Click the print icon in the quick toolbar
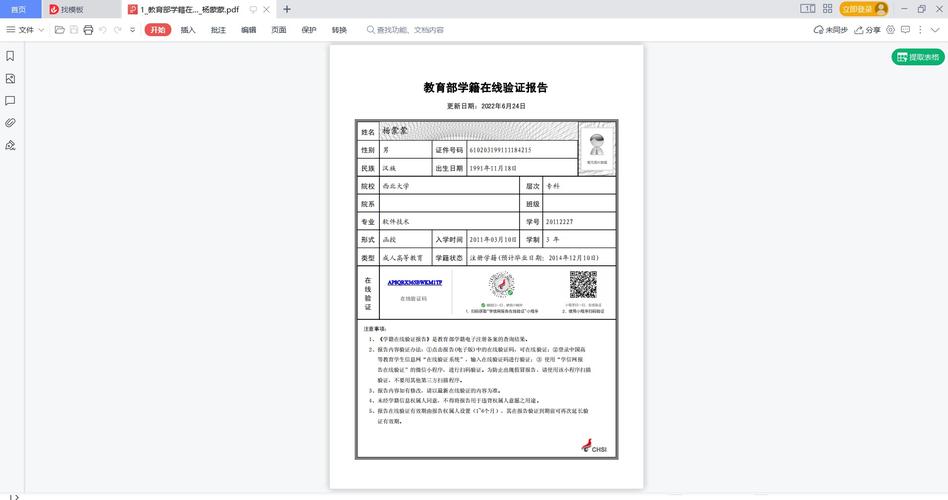Viewport: 948px width, 500px height. (88, 30)
